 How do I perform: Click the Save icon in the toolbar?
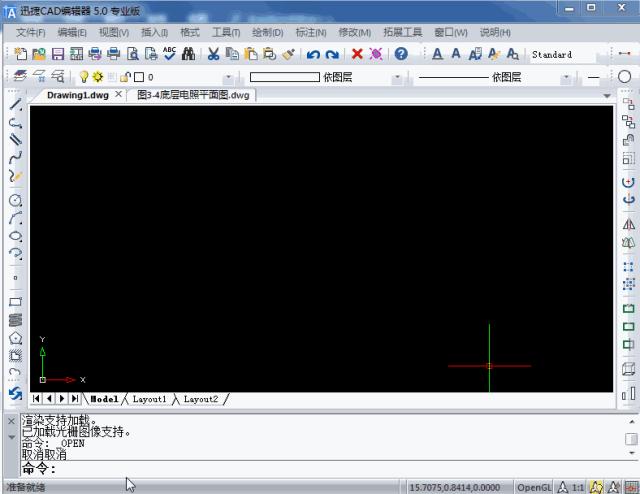[58, 54]
